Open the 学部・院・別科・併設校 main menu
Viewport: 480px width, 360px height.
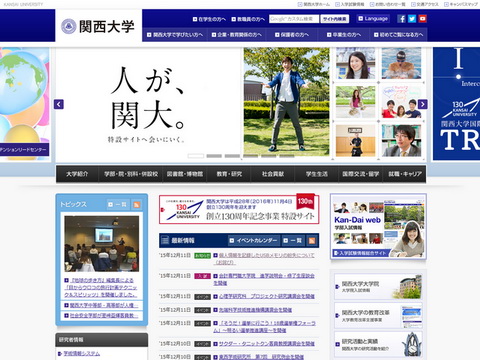click(131, 174)
